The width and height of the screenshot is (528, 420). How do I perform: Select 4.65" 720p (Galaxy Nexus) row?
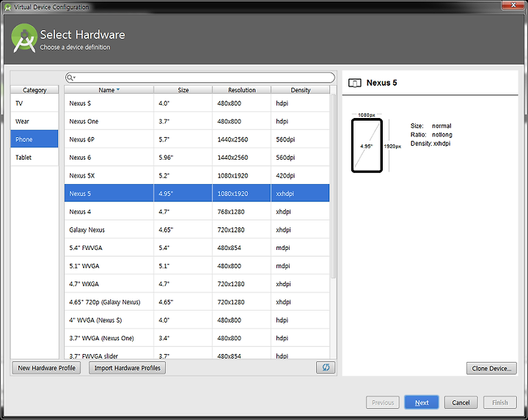[197, 302]
